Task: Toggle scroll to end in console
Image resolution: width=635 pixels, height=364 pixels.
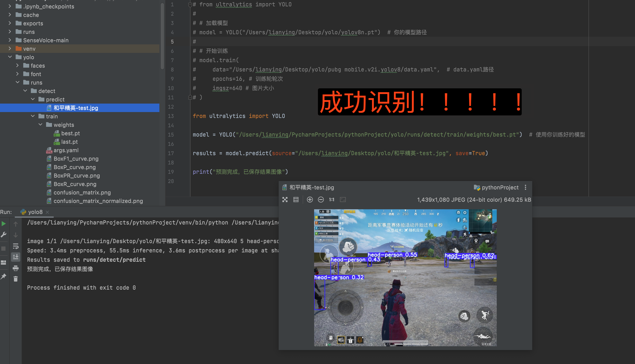Action: tap(15, 257)
